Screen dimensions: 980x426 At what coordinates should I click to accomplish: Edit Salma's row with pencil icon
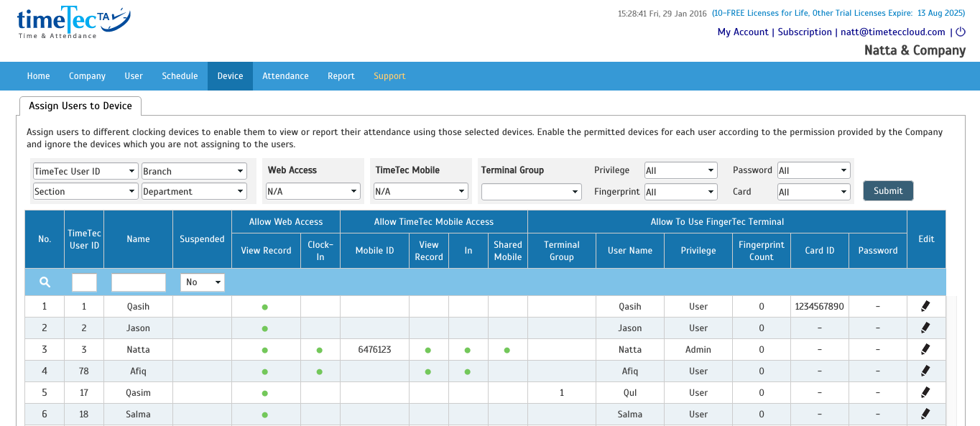coord(925,414)
